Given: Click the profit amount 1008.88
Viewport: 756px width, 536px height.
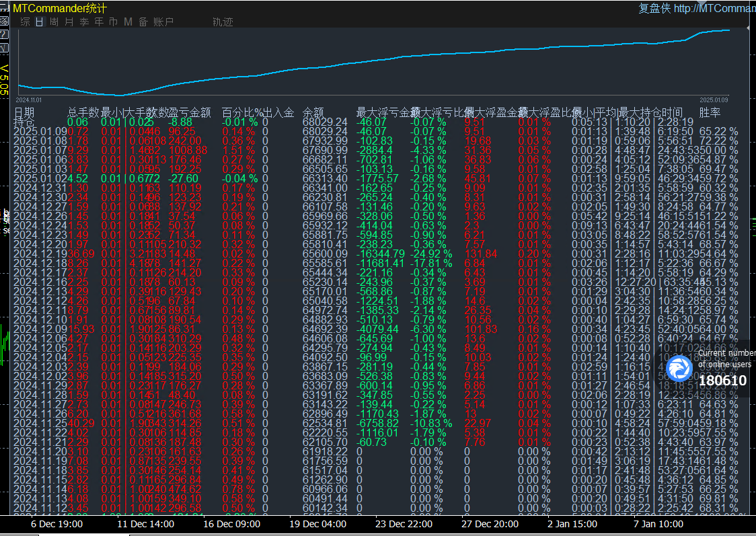Looking at the screenshot, I should [188, 151].
